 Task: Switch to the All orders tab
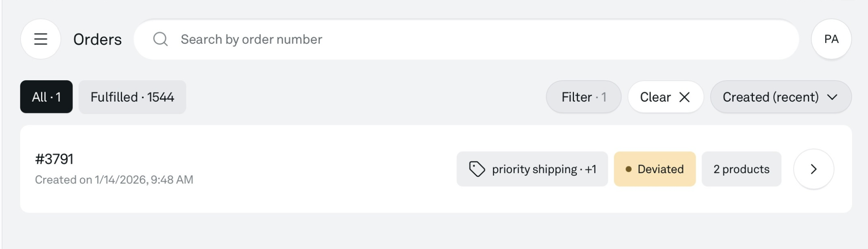pyautogui.click(x=46, y=97)
